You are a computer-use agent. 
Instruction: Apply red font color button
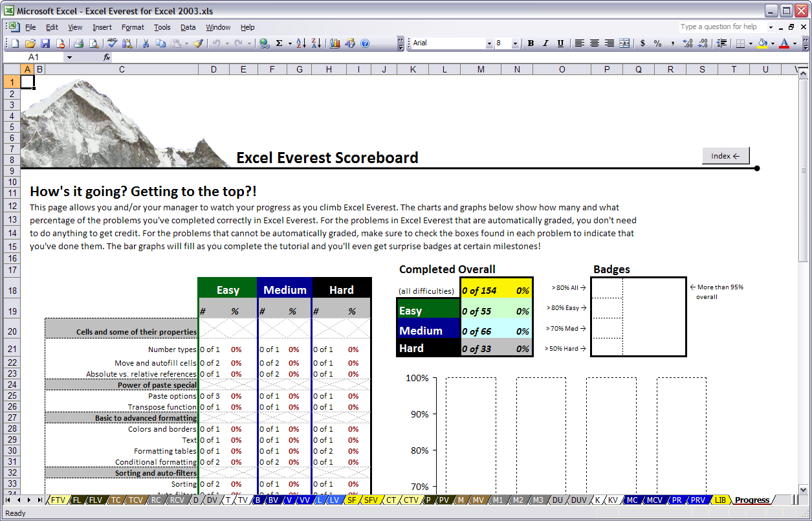click(785, 43)
